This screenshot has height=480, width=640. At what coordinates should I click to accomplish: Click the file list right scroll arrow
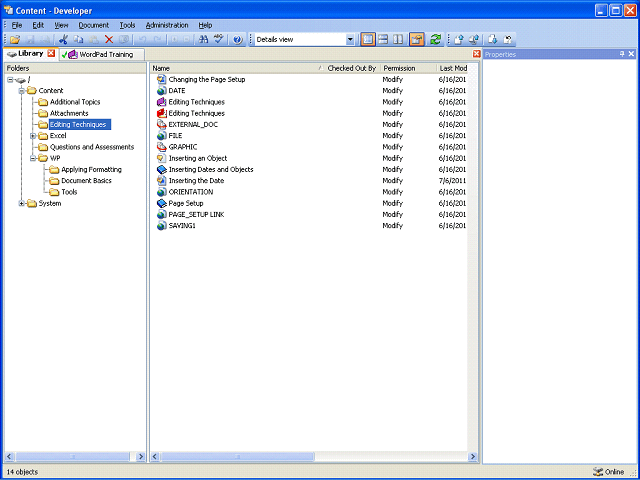[473, 457]
